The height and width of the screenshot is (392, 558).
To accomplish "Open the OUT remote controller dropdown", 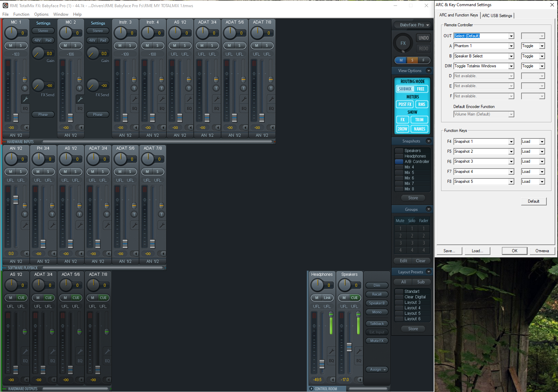I will click(x=511, y=36).
